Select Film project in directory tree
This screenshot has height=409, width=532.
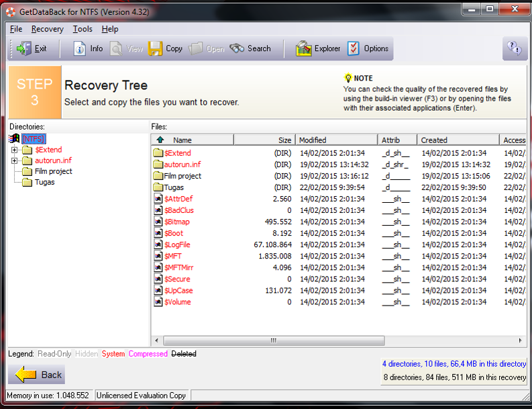pyautogui.click(x=53, y=171)
